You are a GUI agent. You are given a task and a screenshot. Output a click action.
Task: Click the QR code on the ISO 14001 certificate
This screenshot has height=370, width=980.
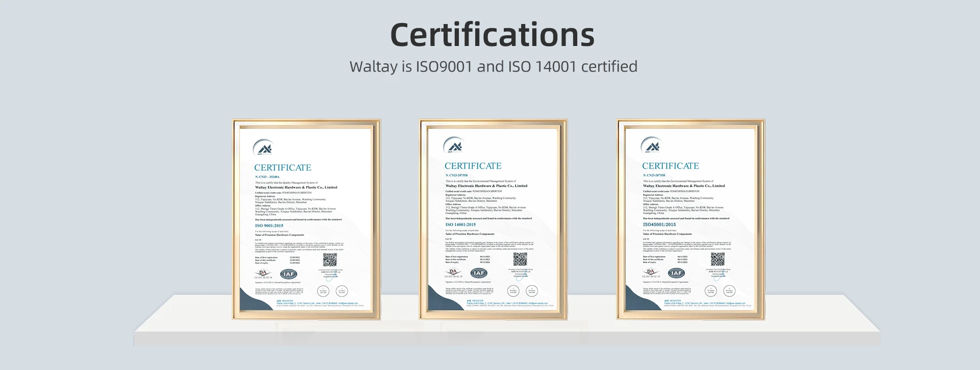pos(520,259)
